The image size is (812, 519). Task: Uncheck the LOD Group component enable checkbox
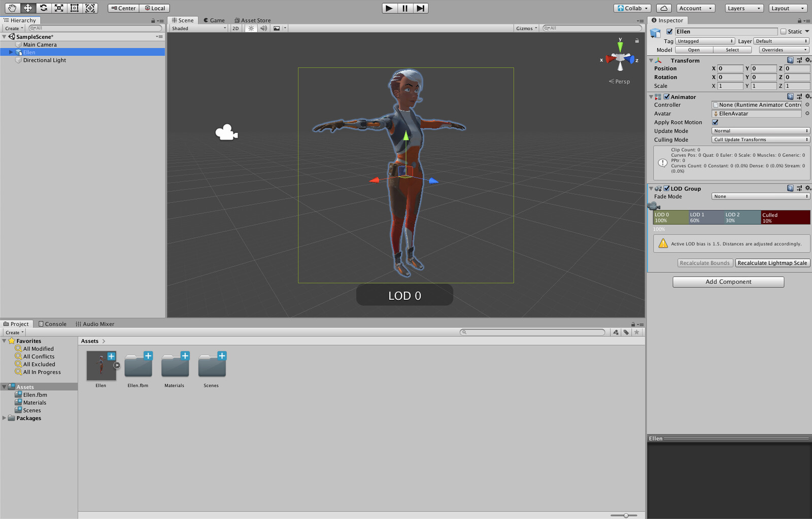coord(666,188)
